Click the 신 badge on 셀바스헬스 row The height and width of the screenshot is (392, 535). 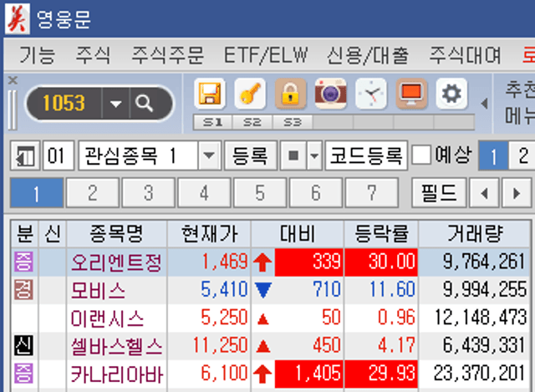click(23, 345)
